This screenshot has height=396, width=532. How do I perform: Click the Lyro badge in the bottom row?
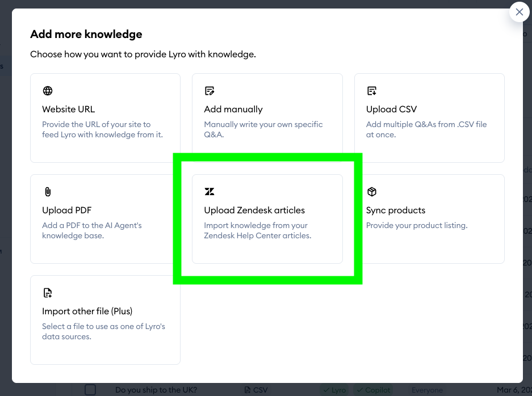pos(334,390)
